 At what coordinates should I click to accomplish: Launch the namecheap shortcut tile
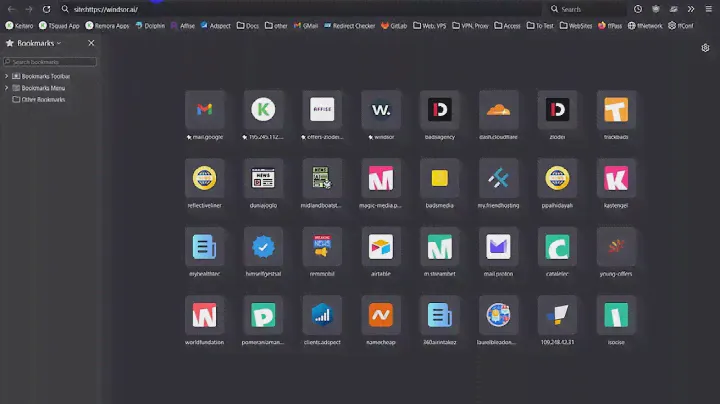(380, 314)
